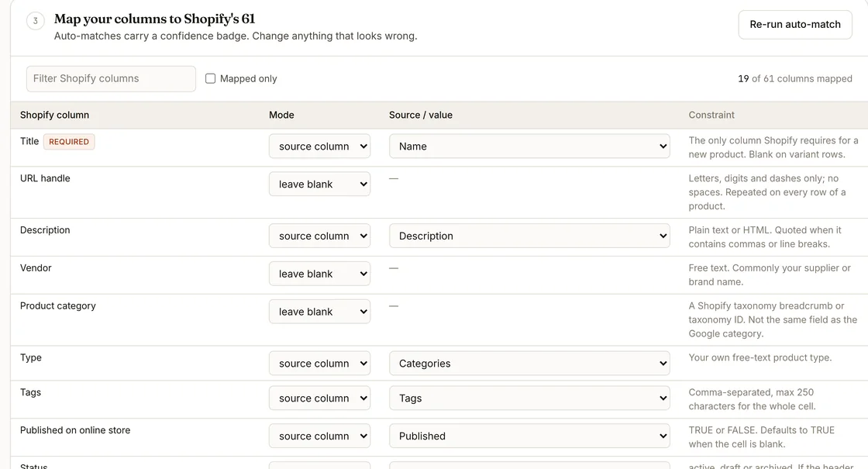Open the Title source dropdown showing Name
This screenshot has height=469, width=868.
coord(529,147)
